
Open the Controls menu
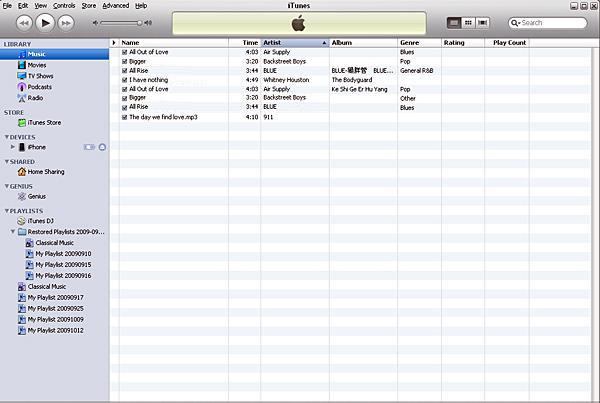[x=64, y=6]
